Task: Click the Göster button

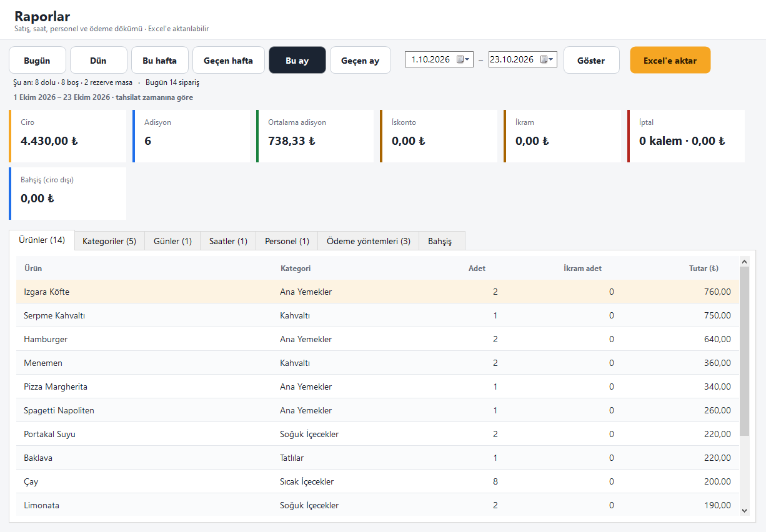Action: pyautogui.click(x=591, y=61)
